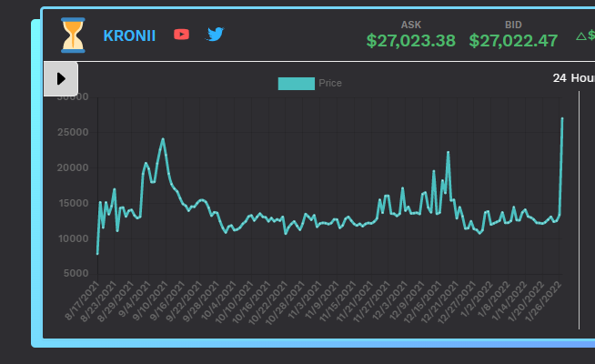Click the 10000 y-axis label

pos(73,238)
